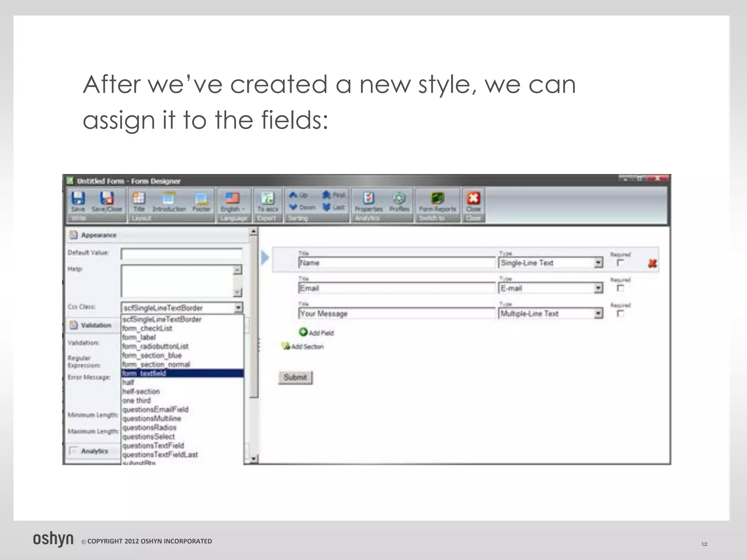Open the Single-Line Text type dropdown

(x=598, y=263)
